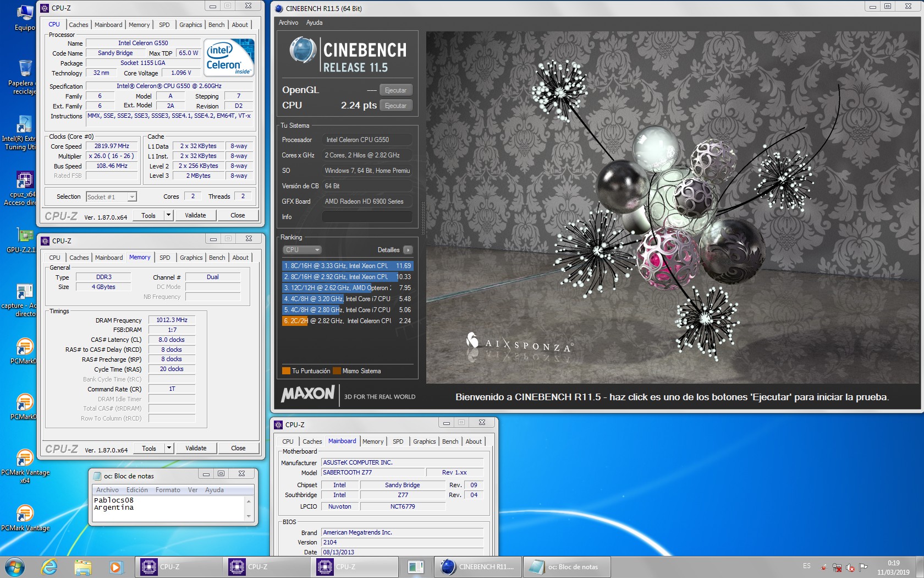
Task: Click Validate in the Memory CPU-Z window
Action: pos(196,448)
